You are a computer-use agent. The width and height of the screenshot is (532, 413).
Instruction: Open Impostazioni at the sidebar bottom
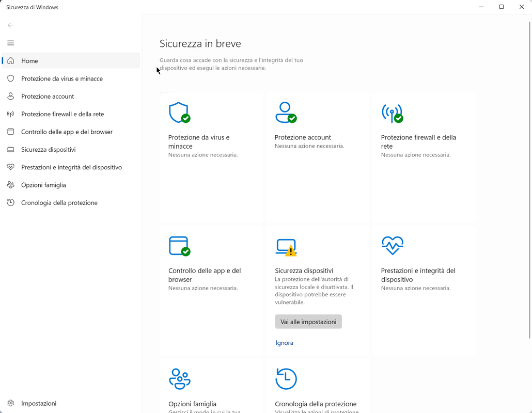(71, 403)
